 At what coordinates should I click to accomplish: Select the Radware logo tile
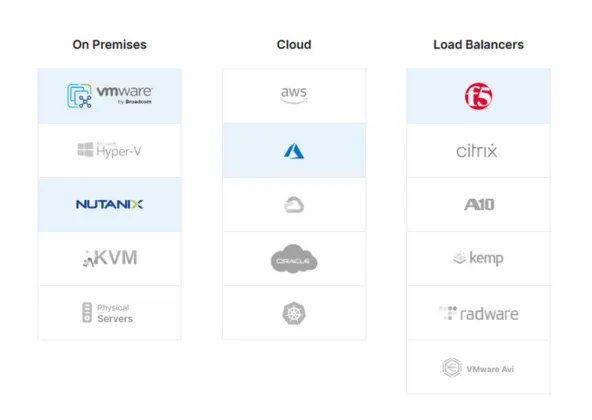(x=478, y=313)
